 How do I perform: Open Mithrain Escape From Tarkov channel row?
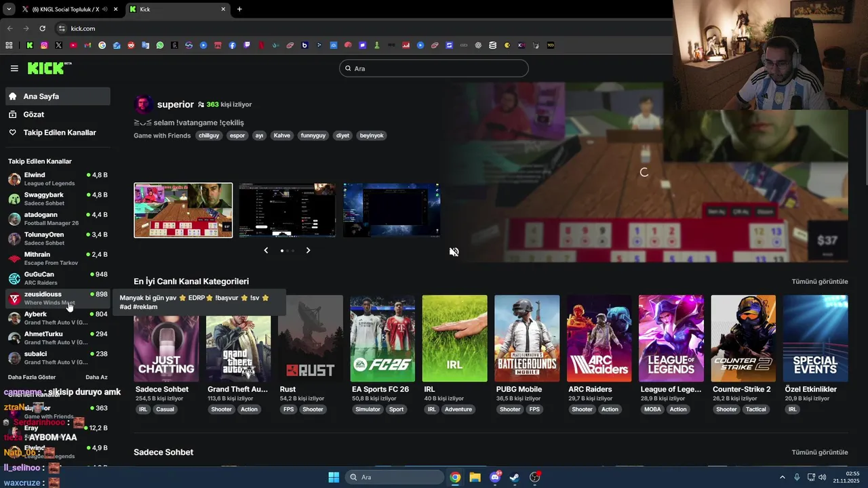[58, 258]
